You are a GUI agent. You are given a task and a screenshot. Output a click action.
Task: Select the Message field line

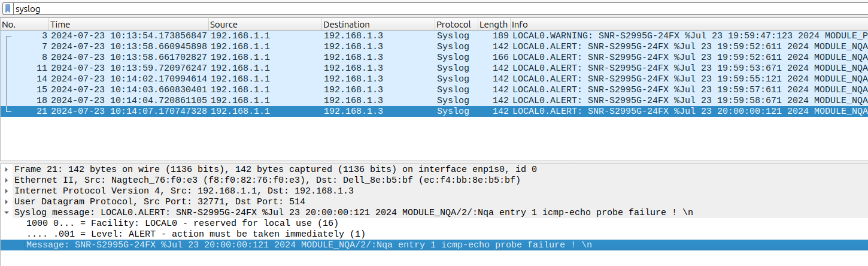click(434, 245)
